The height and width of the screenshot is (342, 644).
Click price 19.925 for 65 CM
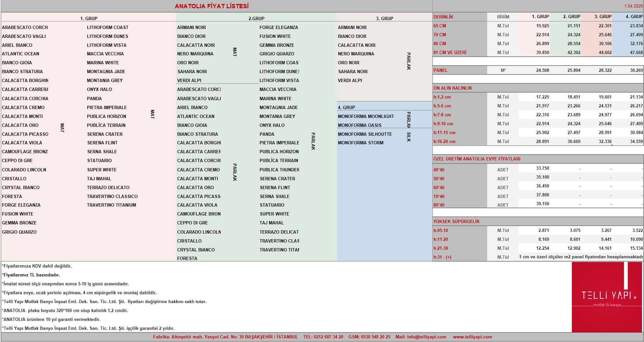543,26
